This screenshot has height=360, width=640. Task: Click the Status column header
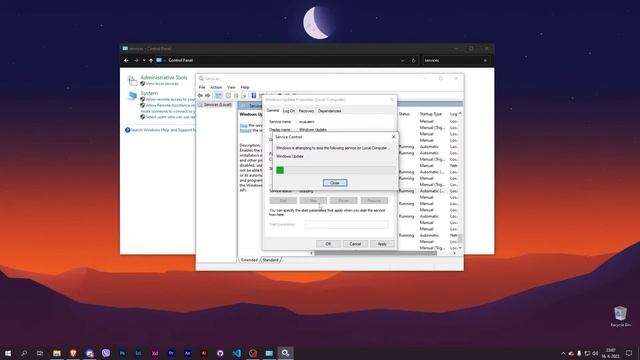(x=404, y=114)
